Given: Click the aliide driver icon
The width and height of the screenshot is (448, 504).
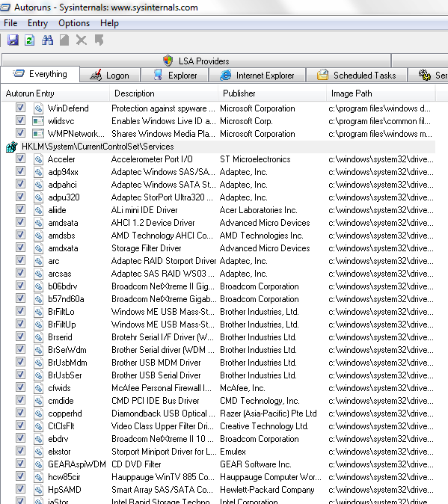Looking at the screenshot, I should pyautogui.click(x=38, y=210).
